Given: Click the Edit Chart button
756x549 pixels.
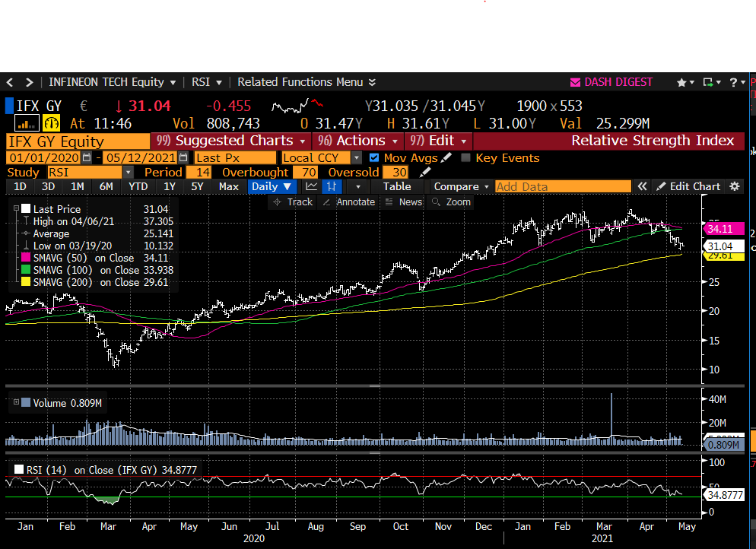Looking at the screenshot, I should coord(688,186).
